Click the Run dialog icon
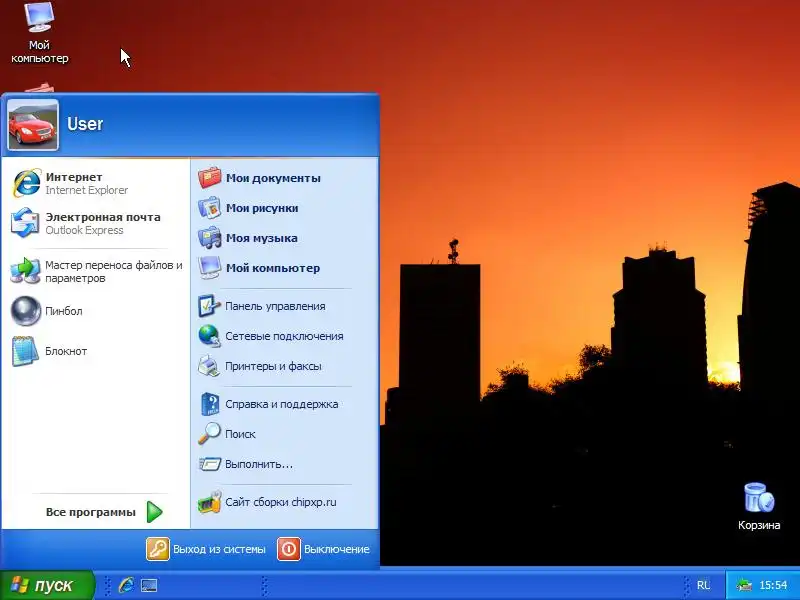This screenshot has height=600, width=800. 209,464
